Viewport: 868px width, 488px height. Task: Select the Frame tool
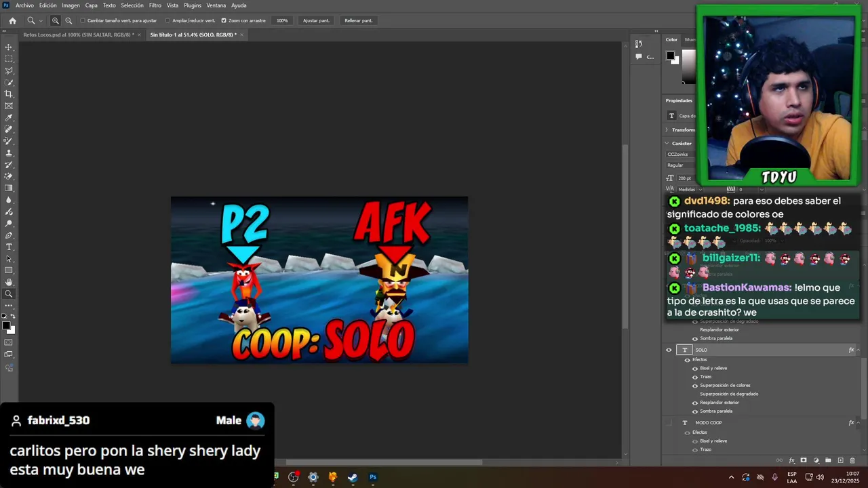pyautogui.click(x=9, y=106)
